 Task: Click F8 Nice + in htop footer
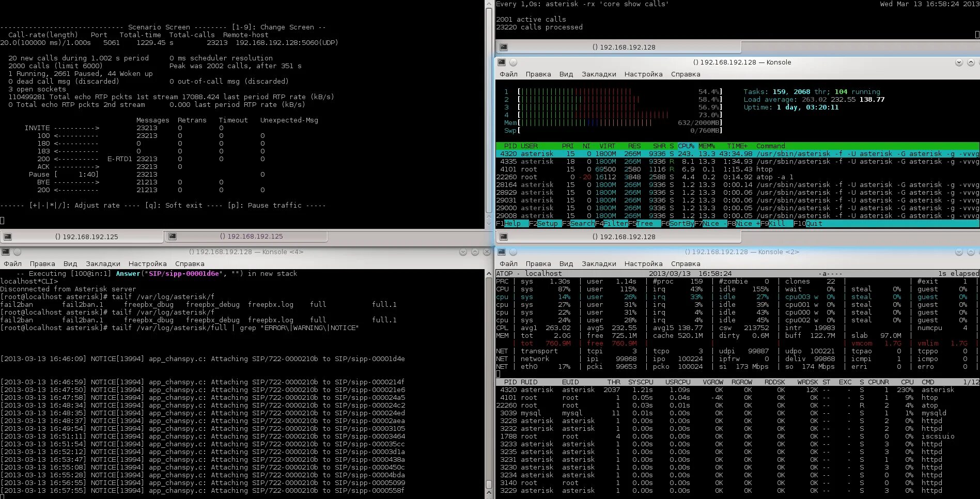point(743,224)
